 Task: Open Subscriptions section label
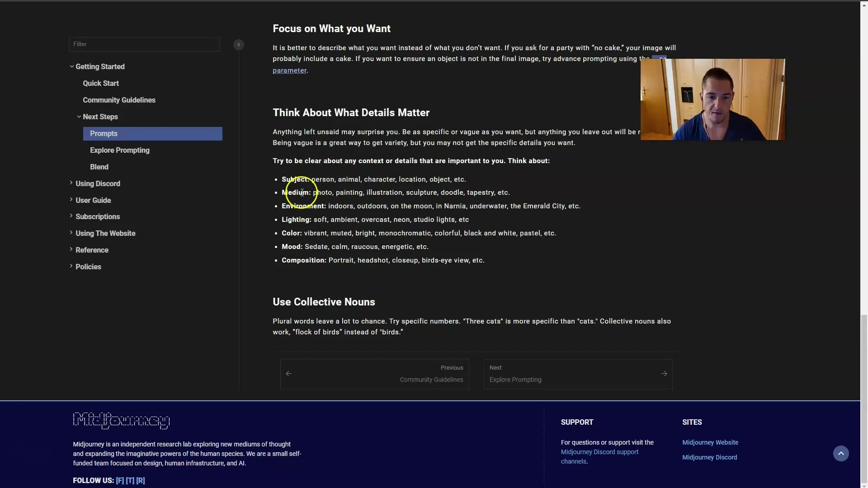(98, 217)
